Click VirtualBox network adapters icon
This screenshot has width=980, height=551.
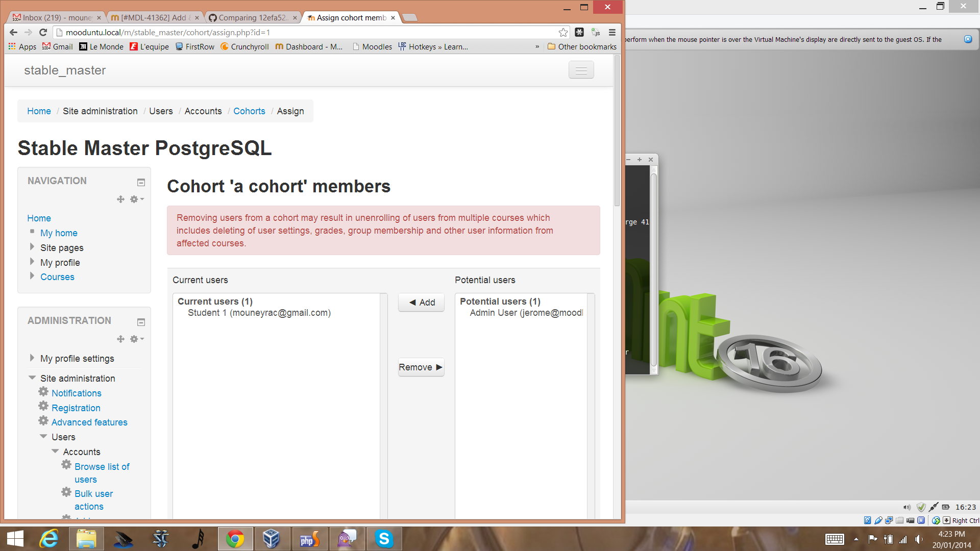(889, 520)
